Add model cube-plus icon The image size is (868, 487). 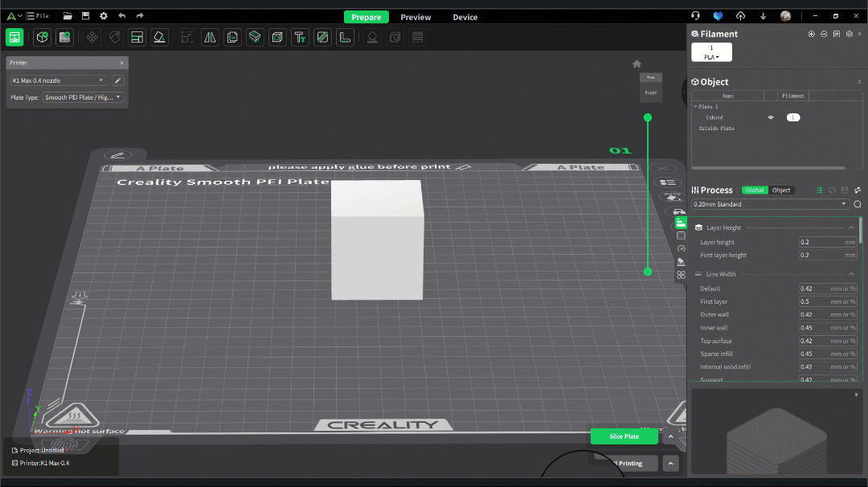42,37
